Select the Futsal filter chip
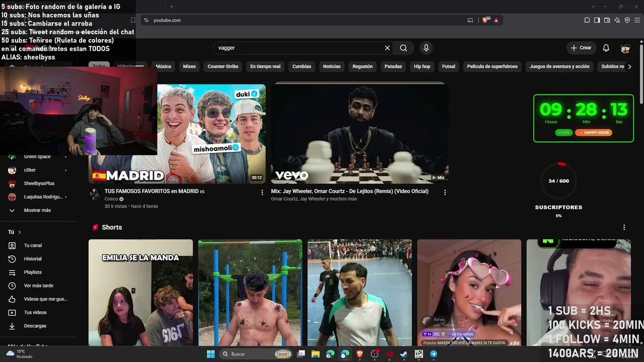Screen dimensions: 644x362 point(449,66)
